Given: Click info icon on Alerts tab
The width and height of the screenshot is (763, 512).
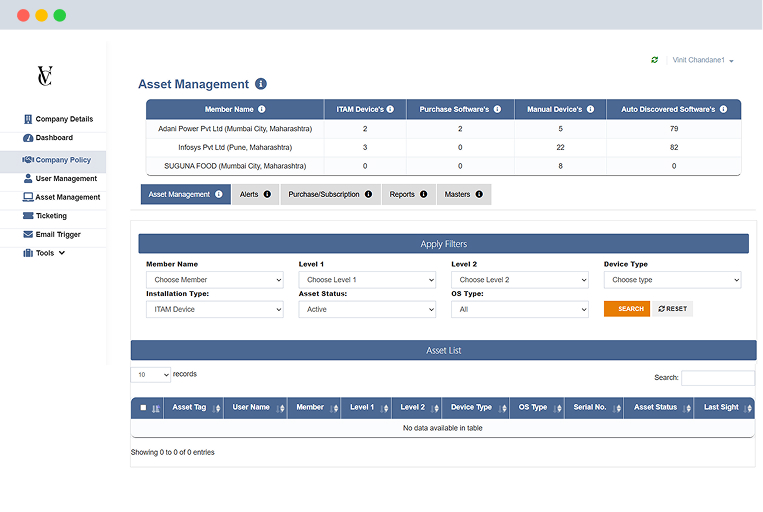Looking at the screenshot, I should [x=267, y=195].
